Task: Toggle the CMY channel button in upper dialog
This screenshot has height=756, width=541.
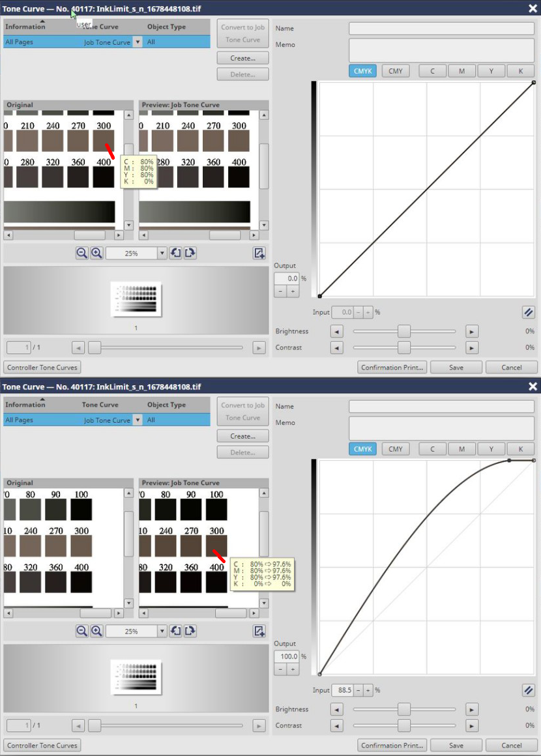Action: click(x=396, y=71)
